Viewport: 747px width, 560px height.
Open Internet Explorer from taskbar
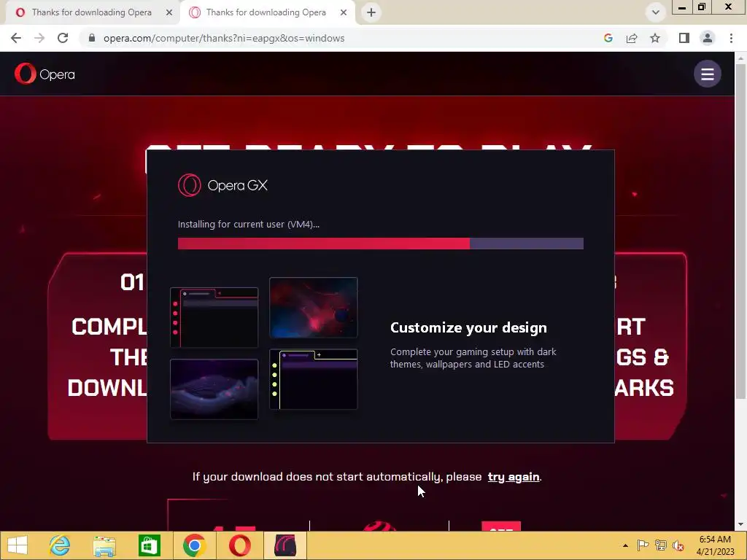pyautogui.click(x=60, y=545)
